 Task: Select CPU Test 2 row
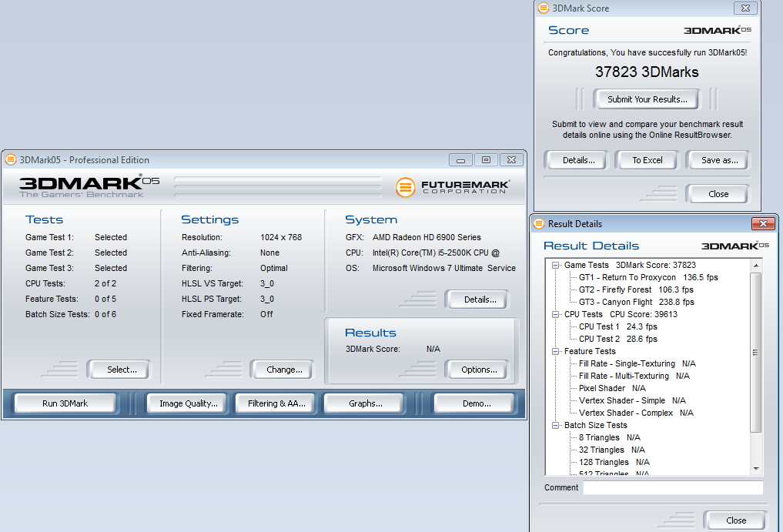617,340
